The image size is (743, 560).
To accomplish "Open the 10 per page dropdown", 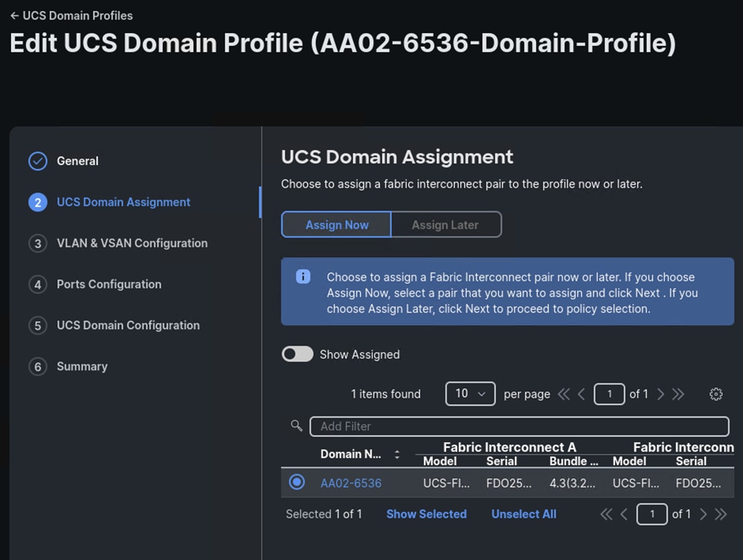I will click(x=470, y=393).
